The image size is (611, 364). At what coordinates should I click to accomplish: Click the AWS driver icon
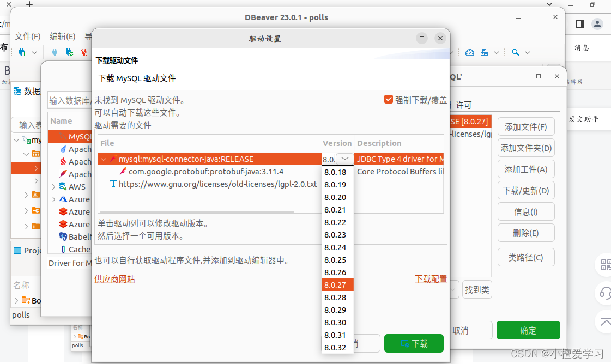point(63,186)
